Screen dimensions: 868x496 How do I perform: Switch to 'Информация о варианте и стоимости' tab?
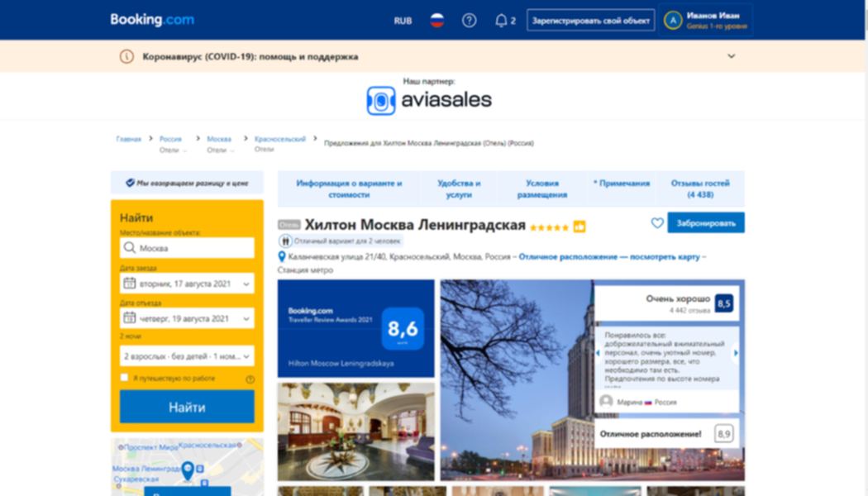(349, 188)
